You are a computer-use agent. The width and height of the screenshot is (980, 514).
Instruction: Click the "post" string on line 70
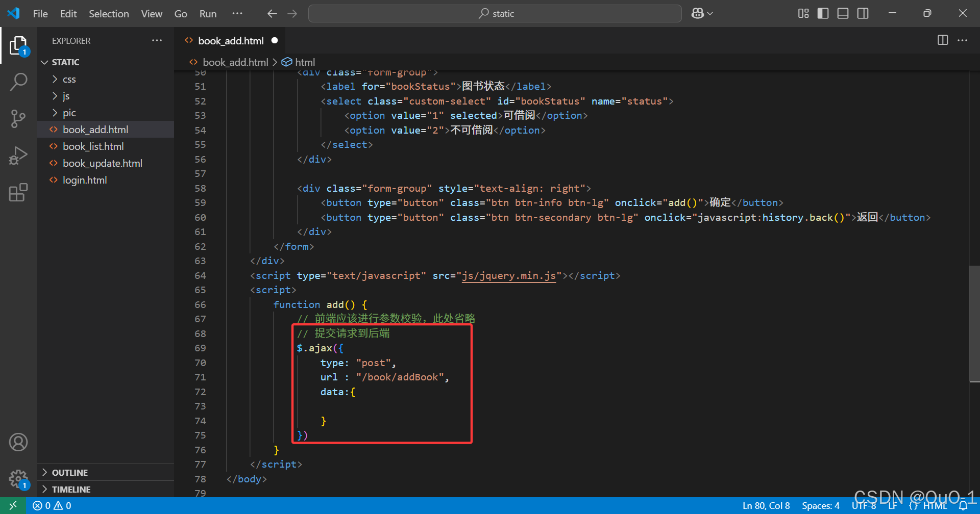[373, 363]
